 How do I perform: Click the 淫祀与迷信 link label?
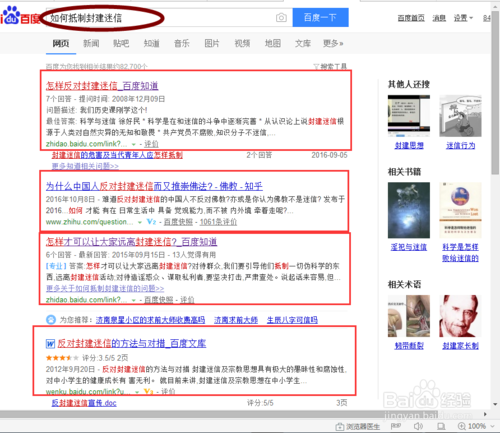(409, 247)
